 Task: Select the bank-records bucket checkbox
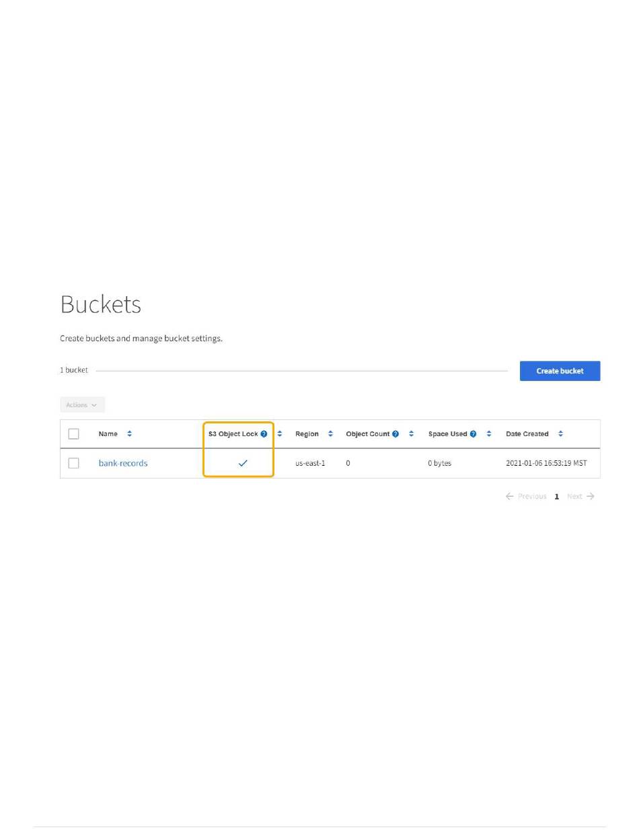(74, 463)
